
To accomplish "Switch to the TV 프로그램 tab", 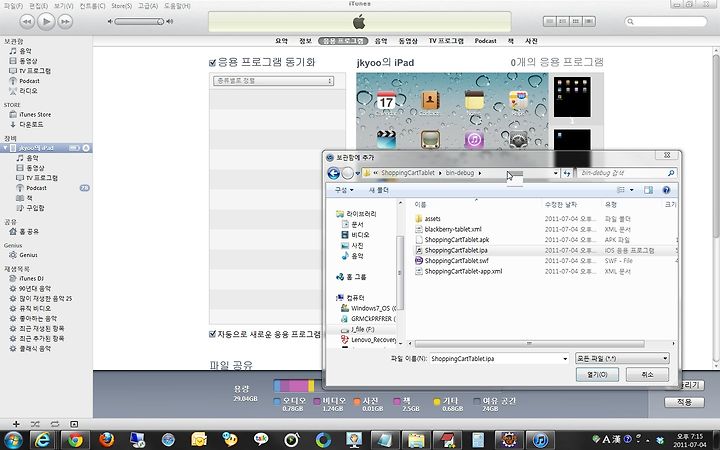I will [x=446, y=41].
